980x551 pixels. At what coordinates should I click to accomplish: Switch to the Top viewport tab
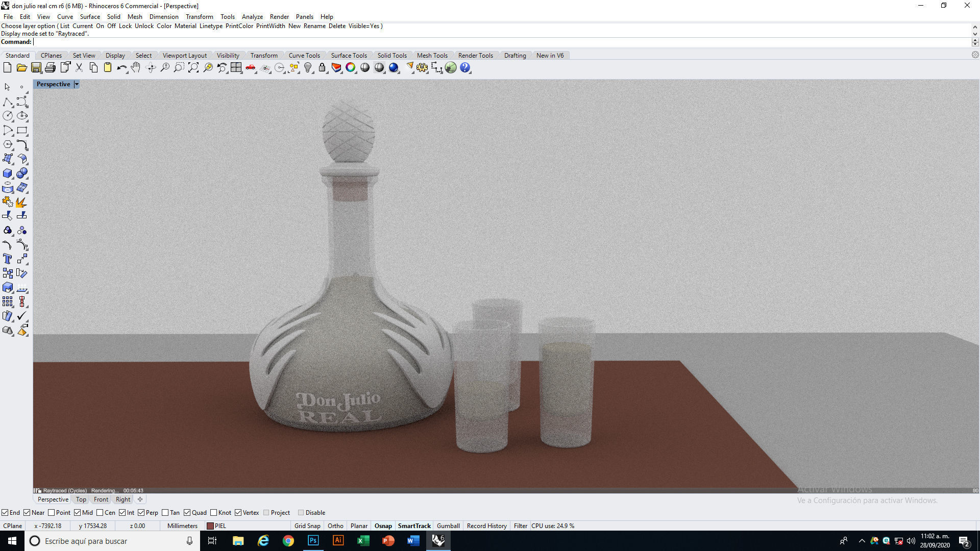pyautogui.click(x=81, y=499)
